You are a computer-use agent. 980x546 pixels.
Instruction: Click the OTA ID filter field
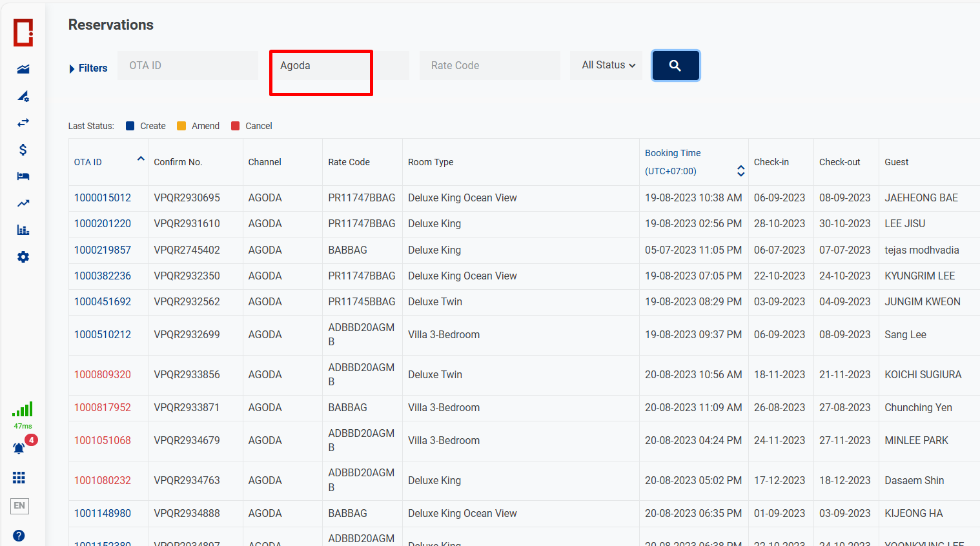pos(187,66)
